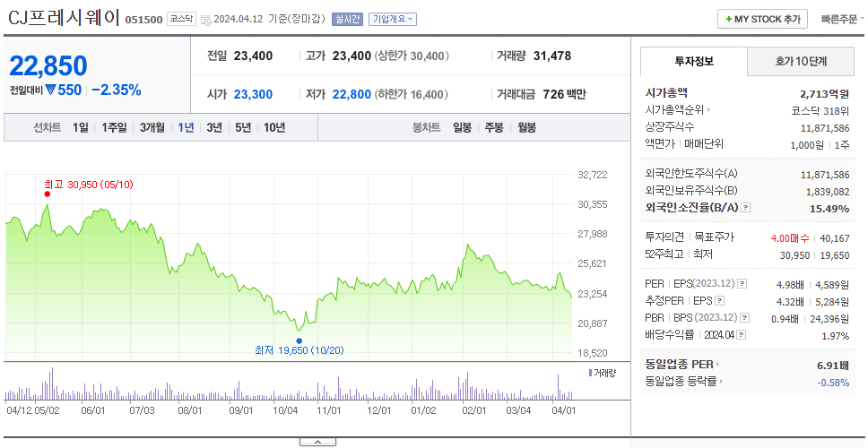The width and height of the screenshot is (868, 448).
Task: Click 배당수익률 value 1.97%
Action: (x=836, y=336)
